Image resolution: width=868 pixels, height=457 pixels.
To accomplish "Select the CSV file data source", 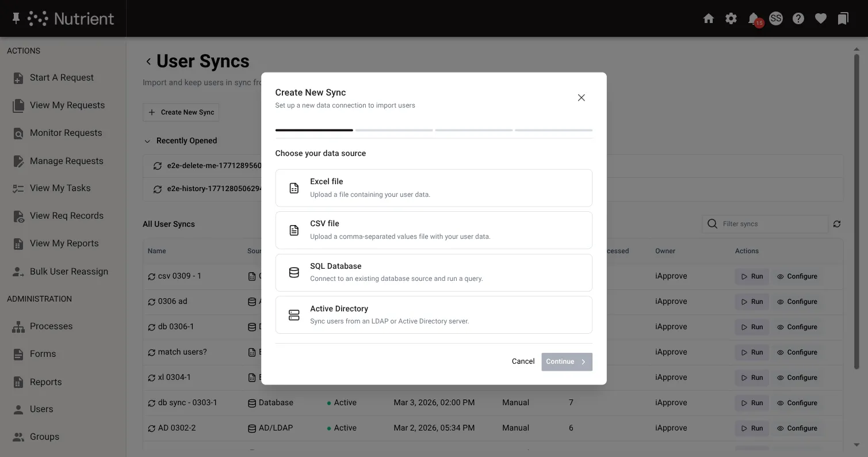I will 434,230.
